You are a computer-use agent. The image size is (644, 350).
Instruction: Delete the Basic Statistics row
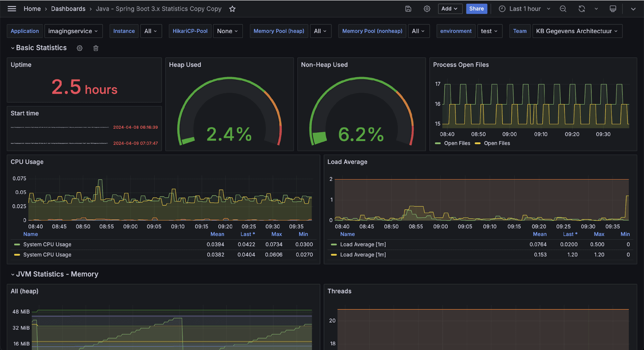[x=95, y=48]
